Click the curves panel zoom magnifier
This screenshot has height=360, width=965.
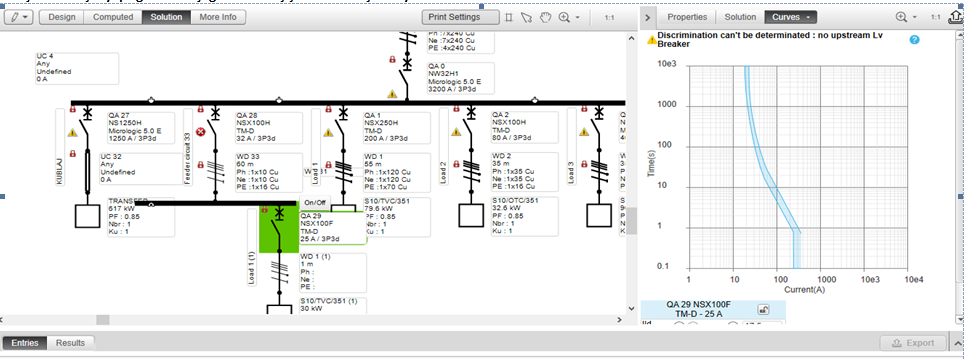pos(902,17)
